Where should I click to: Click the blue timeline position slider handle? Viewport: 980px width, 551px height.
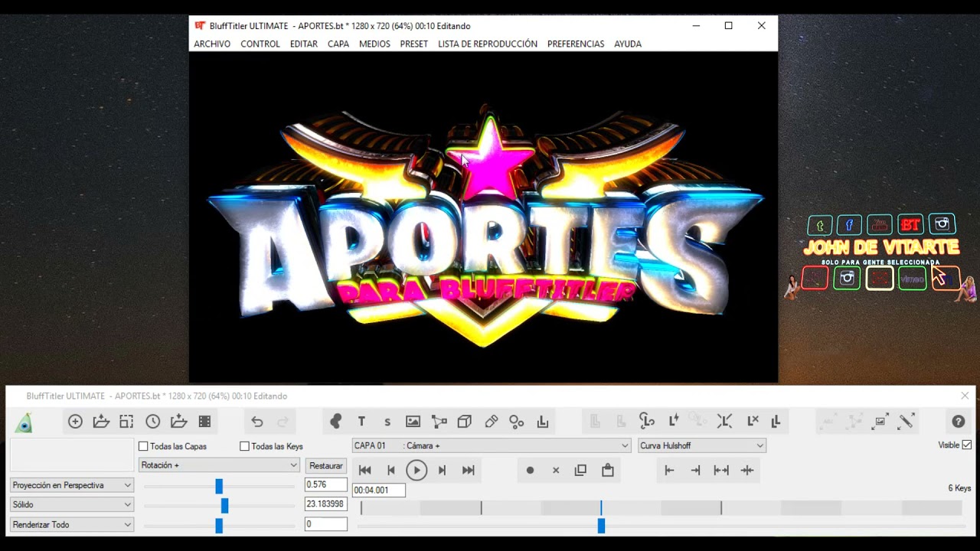coord(601,526)
